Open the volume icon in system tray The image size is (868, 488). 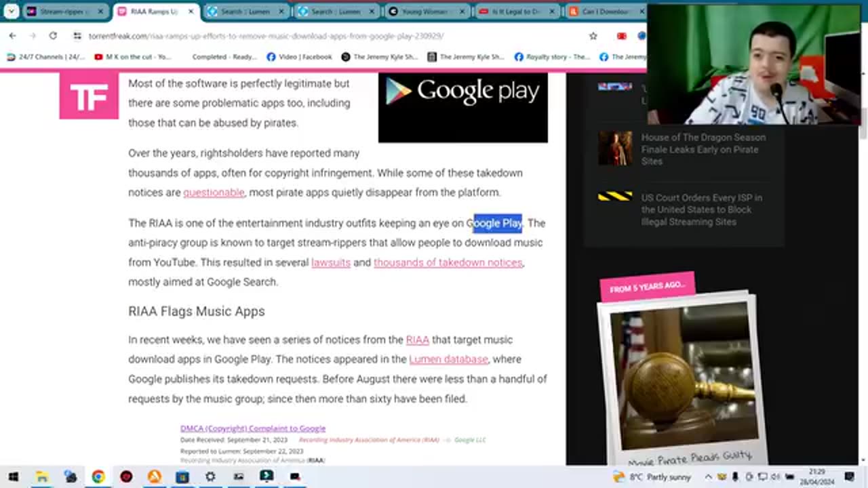click(x=775, y=477)
